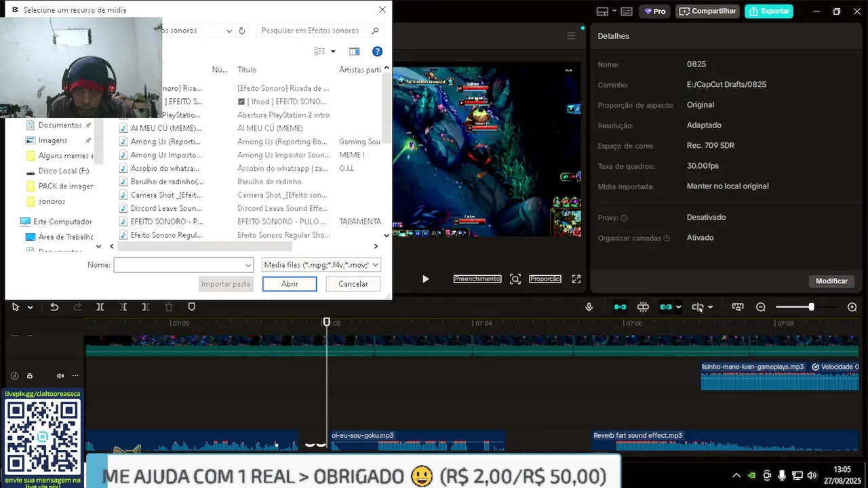Add a marker with the shield marker icon
868x488 pixels.
point(192,307)
